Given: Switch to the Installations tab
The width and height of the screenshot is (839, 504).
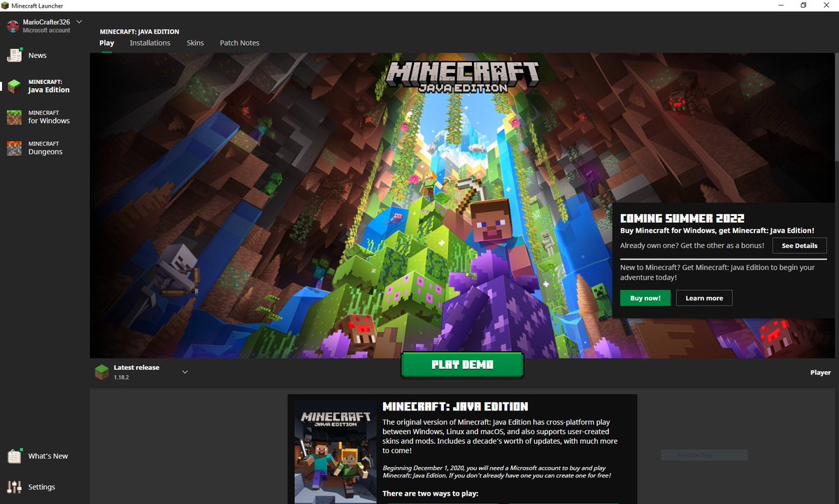Looking at the screenshot, I should (150, 43).
